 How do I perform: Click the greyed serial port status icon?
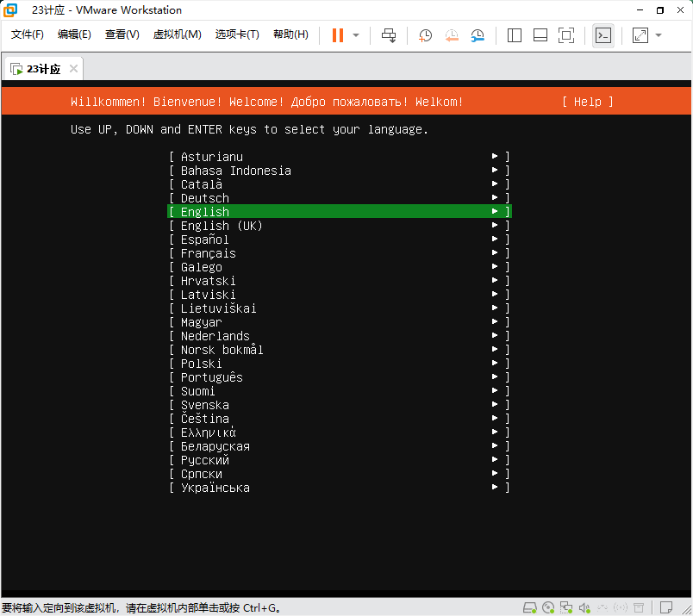[602, 608]
